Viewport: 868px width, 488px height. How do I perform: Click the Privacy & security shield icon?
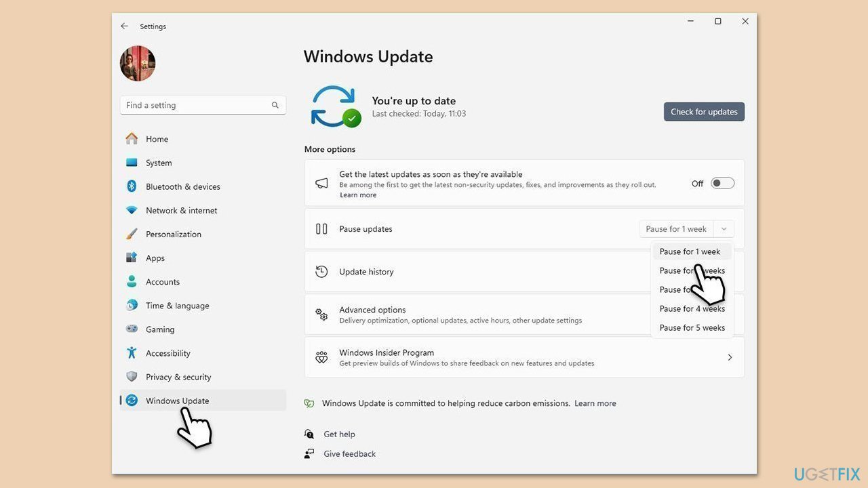pyautogui.click(x=132, y=377)
